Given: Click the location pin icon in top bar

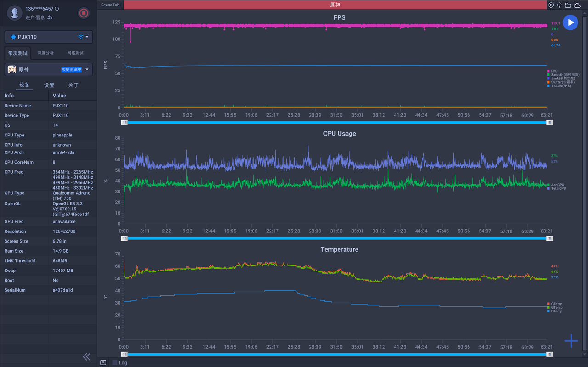Looking at the screenshot, I should tap(551, 5).
